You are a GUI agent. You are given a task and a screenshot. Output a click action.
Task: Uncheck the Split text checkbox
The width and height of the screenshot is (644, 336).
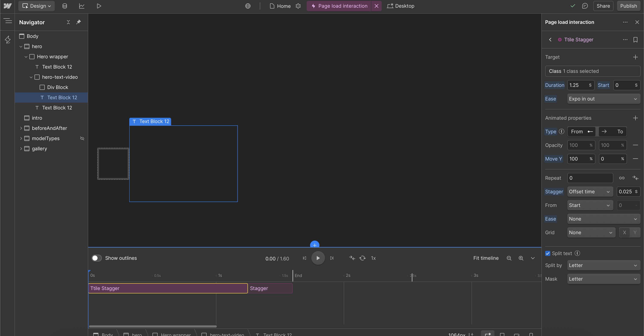[548, 253]
